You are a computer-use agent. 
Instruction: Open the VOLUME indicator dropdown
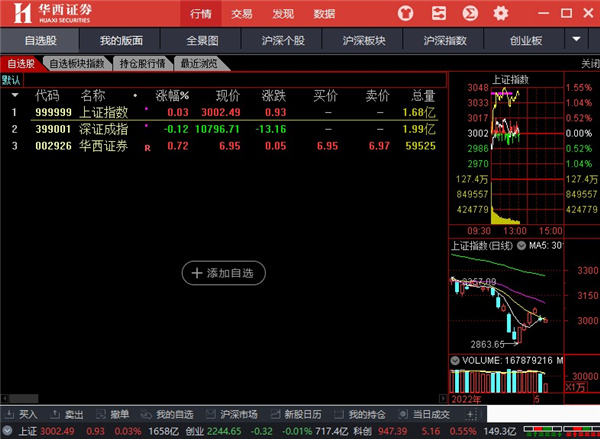455,361
